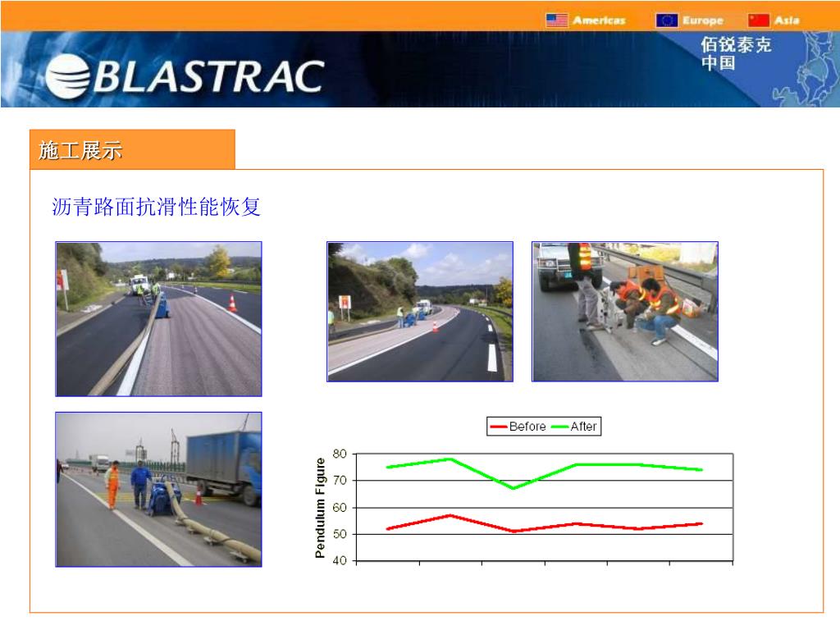
Task: Open photo of curved road with new markings
Action: 420,311
